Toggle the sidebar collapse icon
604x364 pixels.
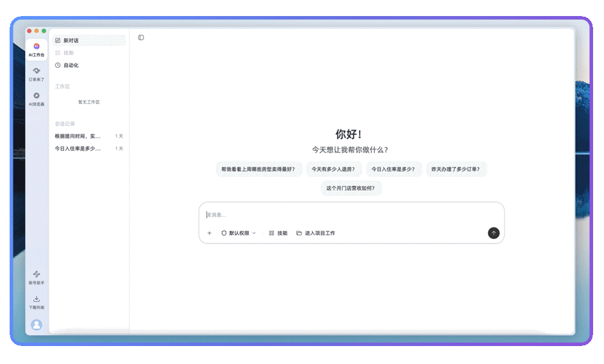[x=141, y=37]
